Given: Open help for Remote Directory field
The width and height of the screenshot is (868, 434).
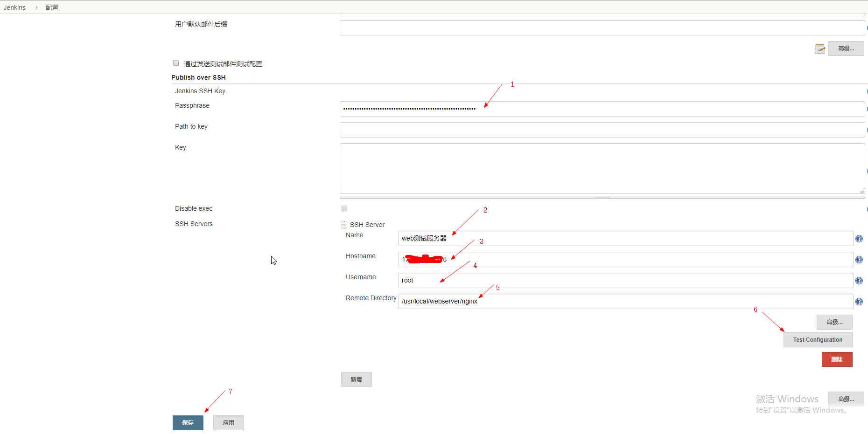Looking at the screenshot, I should click(x=859, y=302).
